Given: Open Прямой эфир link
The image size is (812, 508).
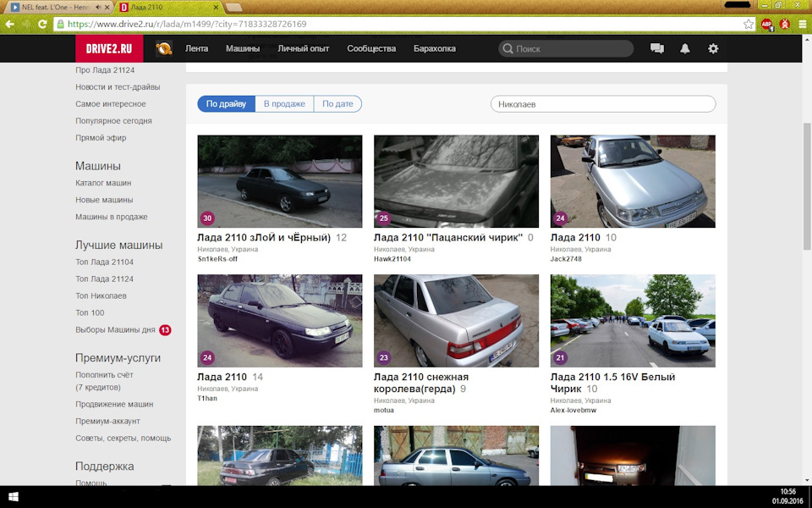Looking at the screenshot, I should tap(101, 138).
